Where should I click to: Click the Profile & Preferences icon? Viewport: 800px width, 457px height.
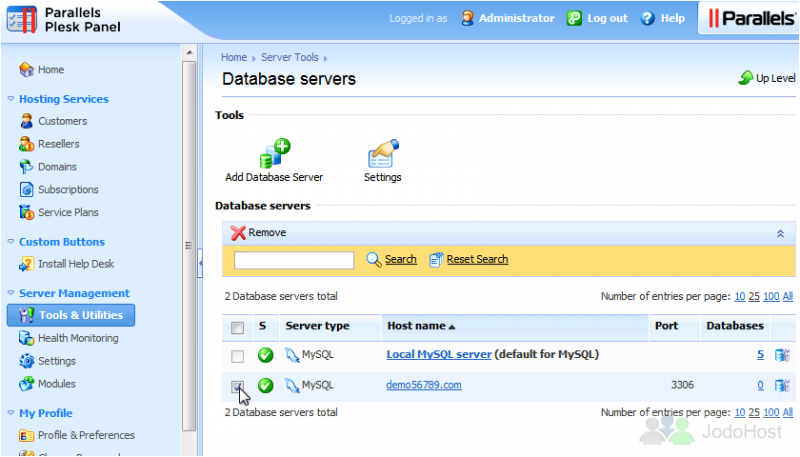[x=27, y=435]
